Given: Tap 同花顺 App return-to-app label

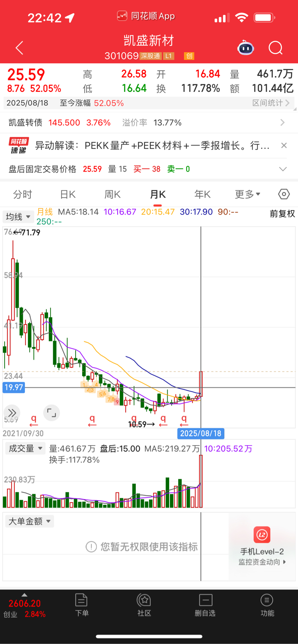Looking at the screenshot, I should click(146, 16).
